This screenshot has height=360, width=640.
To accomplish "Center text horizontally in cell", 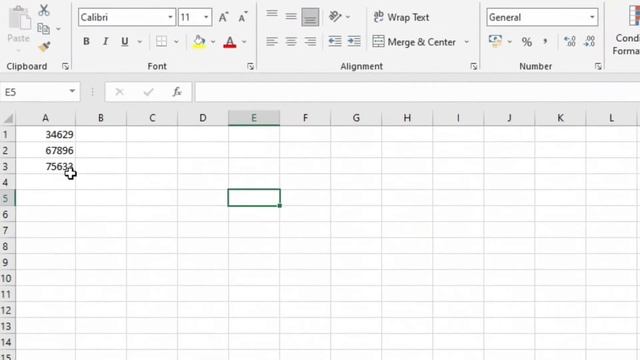I will 291,41.
